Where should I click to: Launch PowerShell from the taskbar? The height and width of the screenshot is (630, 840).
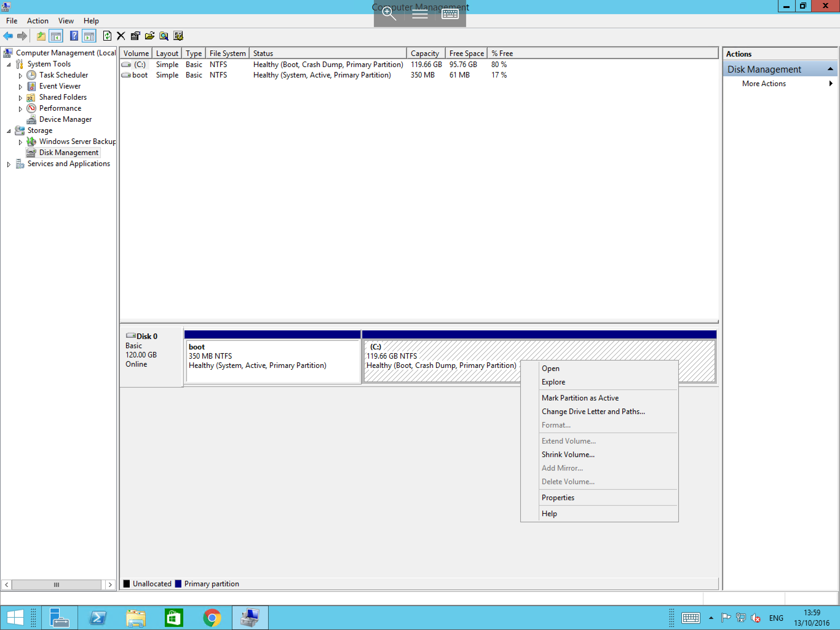click(97, 617)
